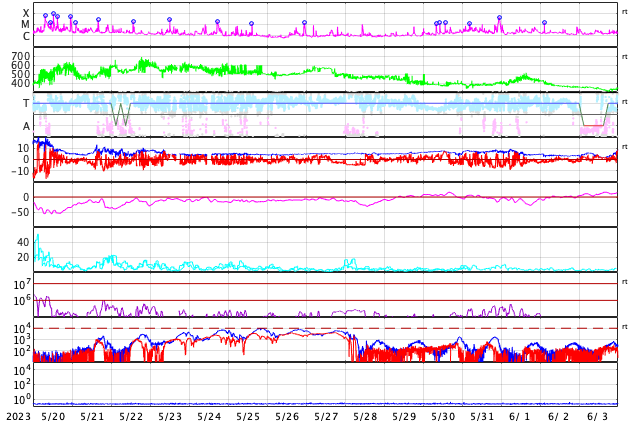Screen dimensions: 634x424
Task: Click the 40 tick on the cyan plot axis
Action: click(23, 242)
